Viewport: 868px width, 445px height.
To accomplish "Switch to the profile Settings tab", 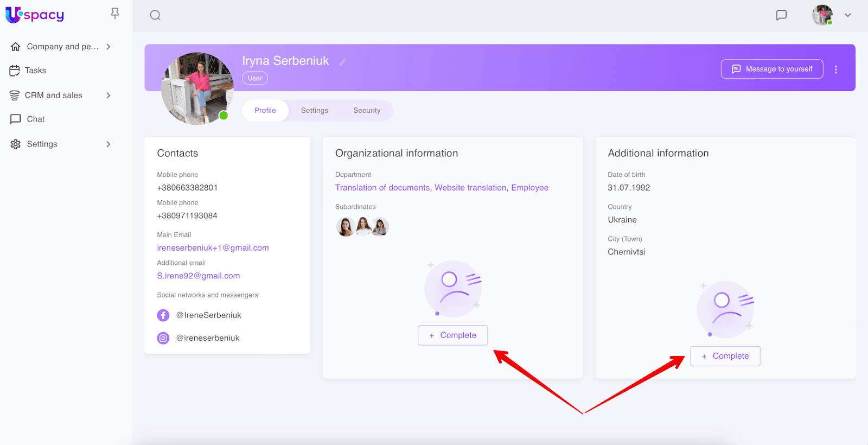I will coord(315,111).
